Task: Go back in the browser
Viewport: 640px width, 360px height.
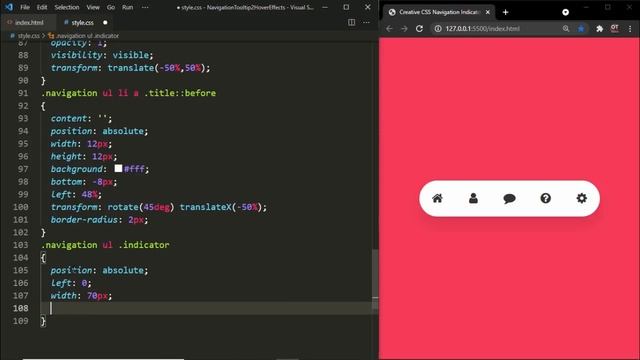Action: (x=389, y=29)
